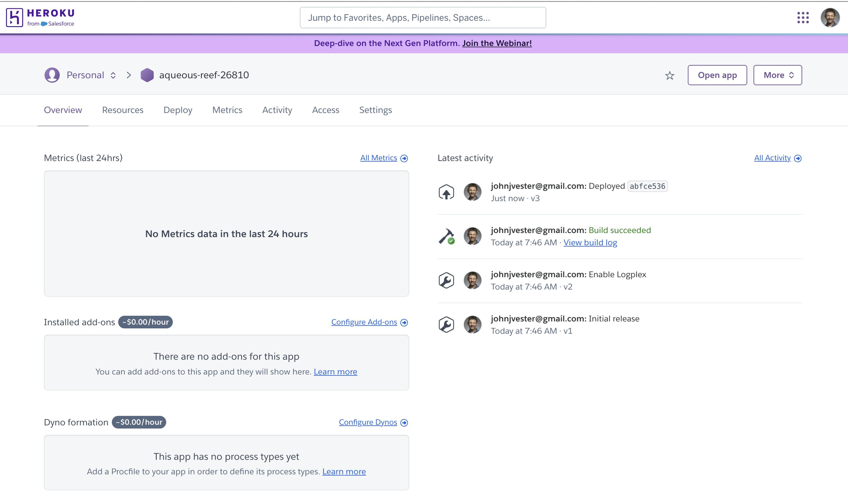Viewport: 848px width, 504px height.
Task: Select the Overview tab
Action: 63,110
